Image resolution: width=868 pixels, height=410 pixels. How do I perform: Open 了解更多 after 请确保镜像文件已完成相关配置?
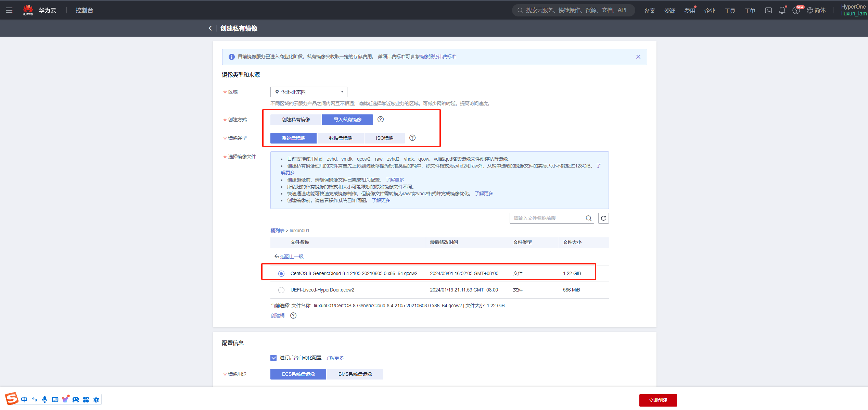click(x=395, y=180)
